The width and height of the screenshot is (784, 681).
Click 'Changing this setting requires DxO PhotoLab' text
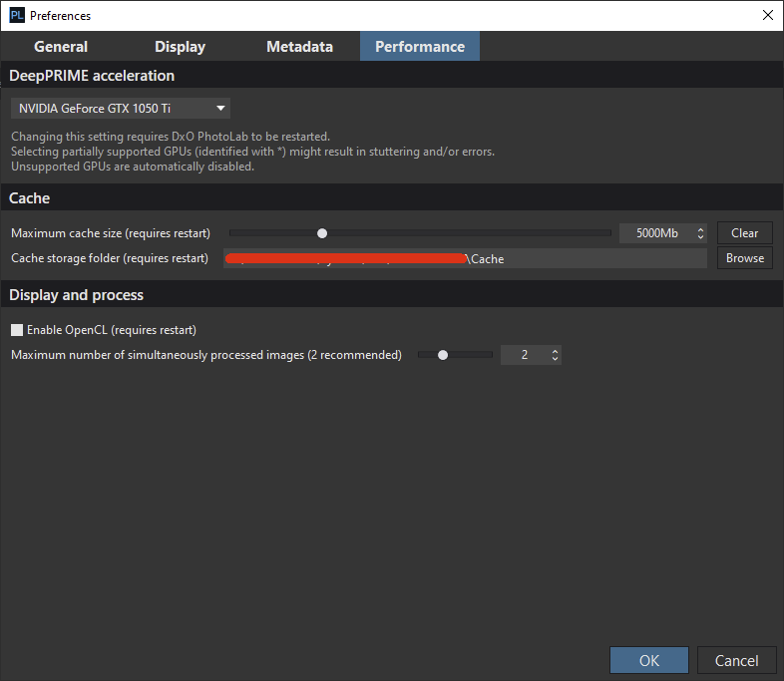coord(171,137)
